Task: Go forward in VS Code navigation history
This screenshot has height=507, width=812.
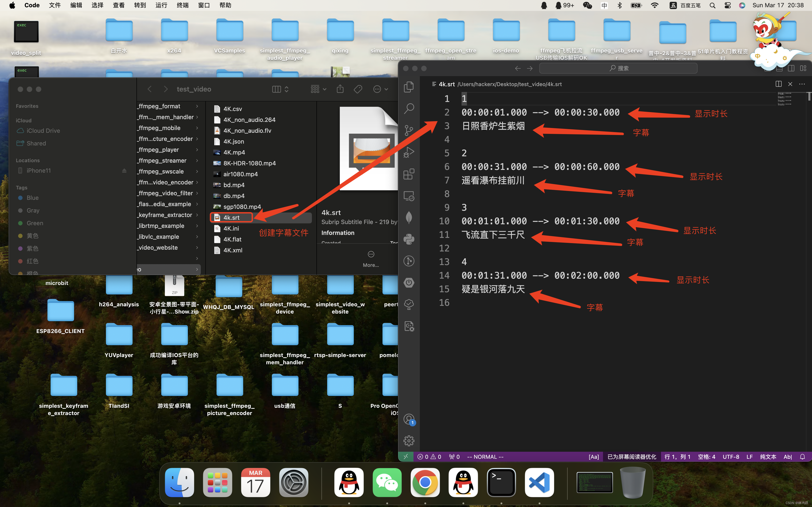Action: point(530,68)
